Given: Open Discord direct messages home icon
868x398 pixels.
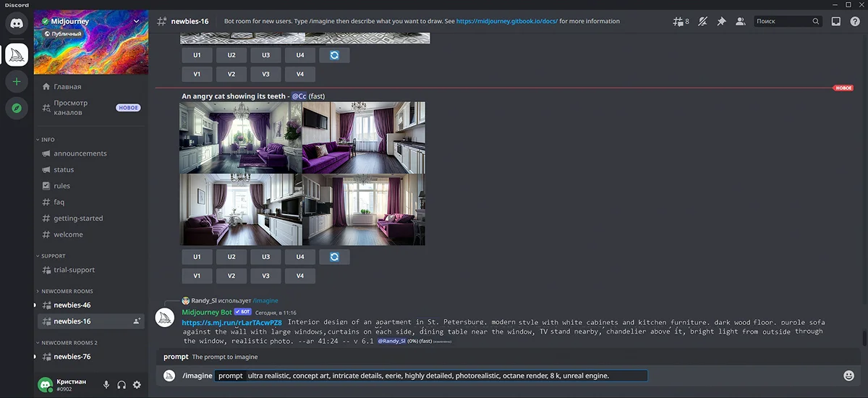Looking at the screenshot, I should click(x=17, y=23).
